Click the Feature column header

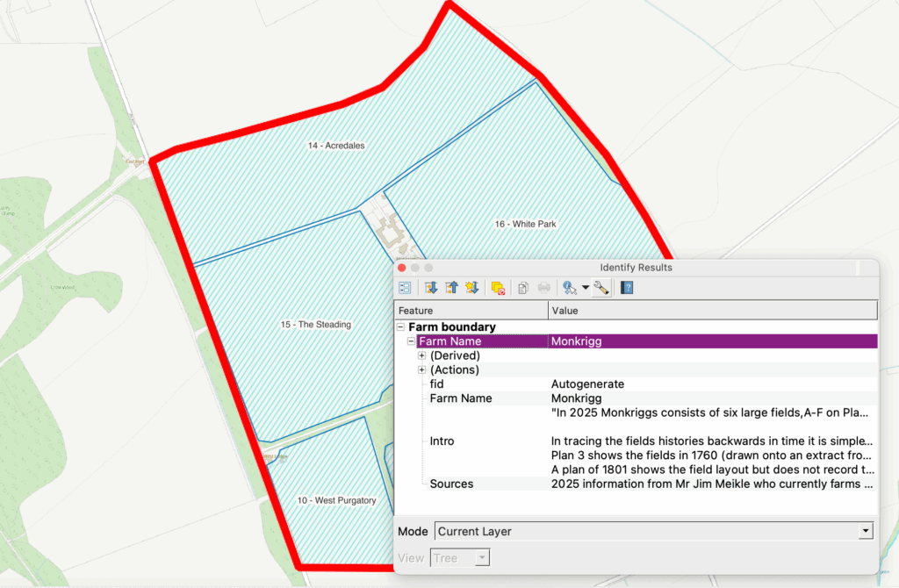coord(471,310)
